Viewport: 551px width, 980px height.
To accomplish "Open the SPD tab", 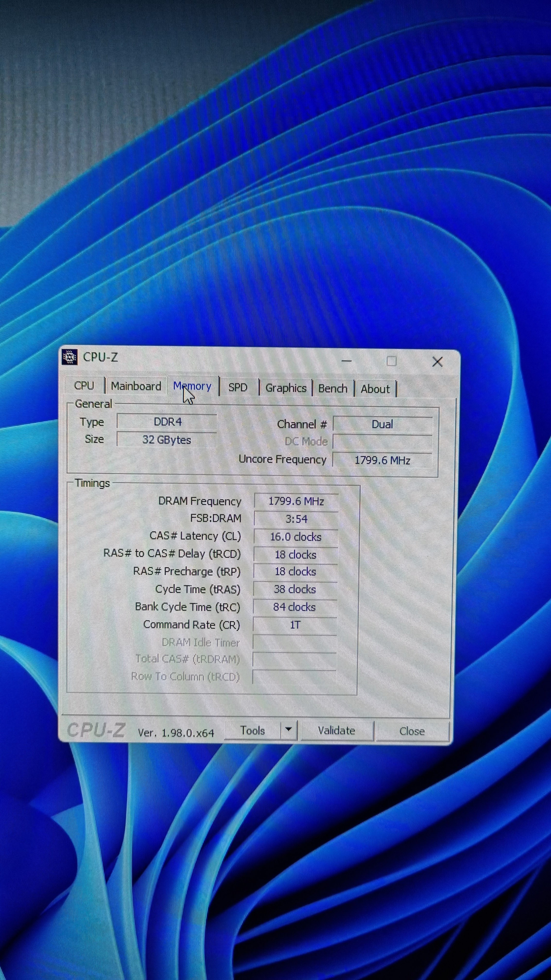I will (238, 387).
